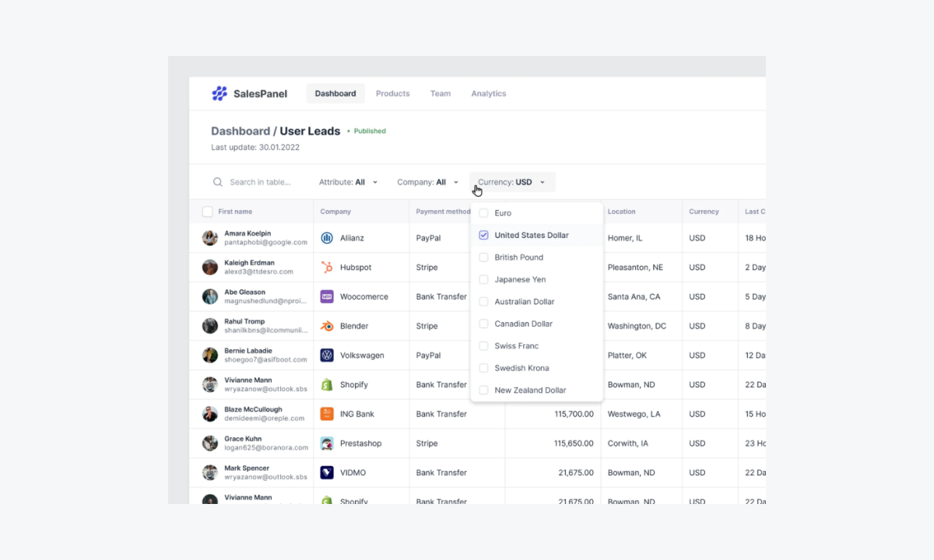Open the Currency filter dropdown

pos(511,181)
